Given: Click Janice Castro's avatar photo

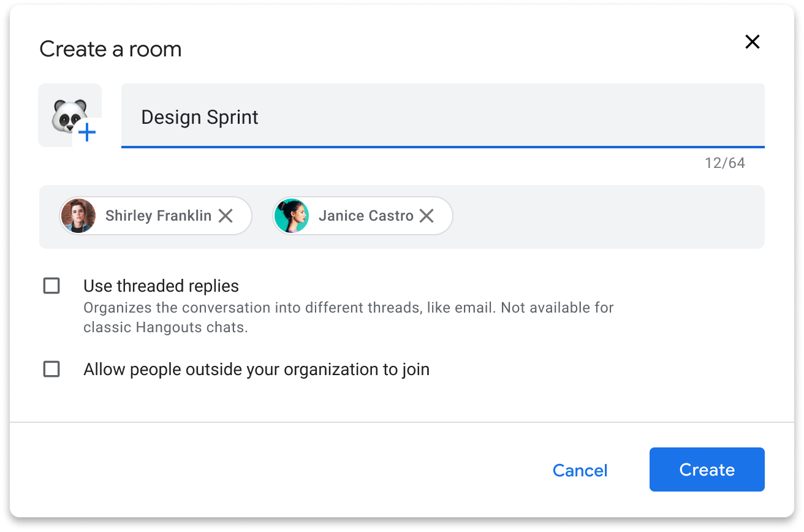Looking at the screenshot, I should click(x=291, y=216).
